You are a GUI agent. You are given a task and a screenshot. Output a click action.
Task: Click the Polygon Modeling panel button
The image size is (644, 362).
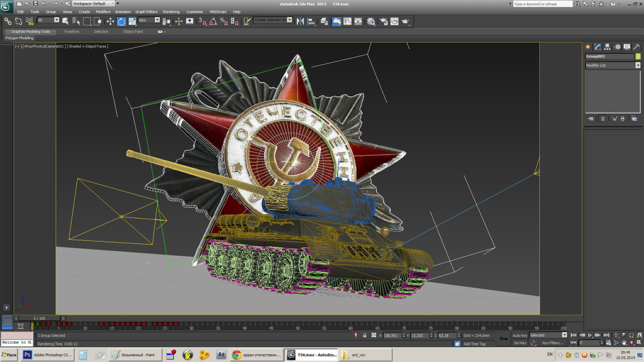[x=19, y=38]
